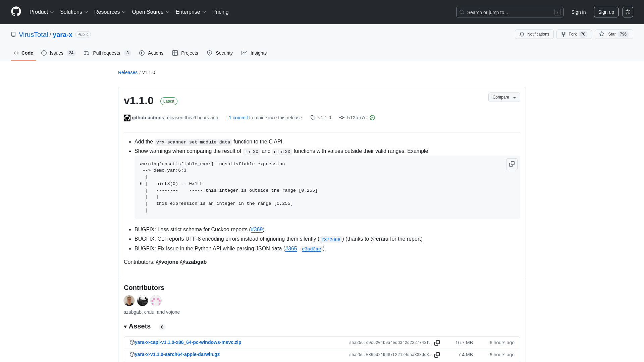Collapse the Assets section

137,326
